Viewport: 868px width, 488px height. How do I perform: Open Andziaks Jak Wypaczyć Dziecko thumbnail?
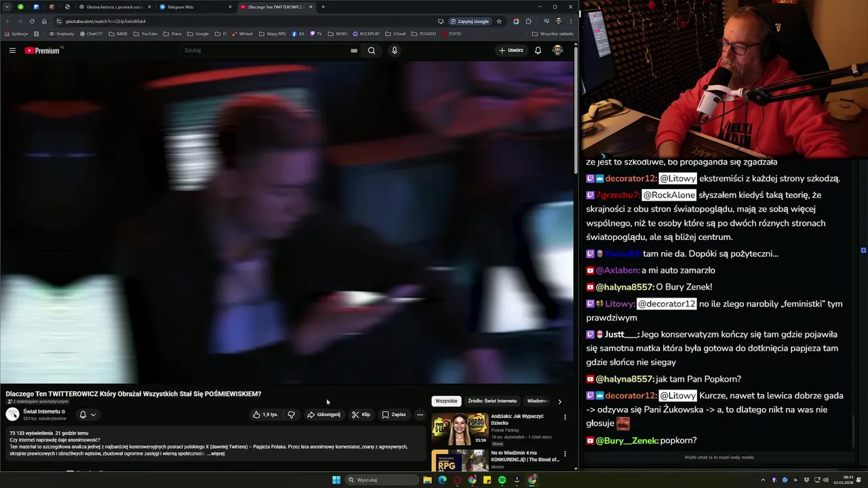click(x=459, y=429)
